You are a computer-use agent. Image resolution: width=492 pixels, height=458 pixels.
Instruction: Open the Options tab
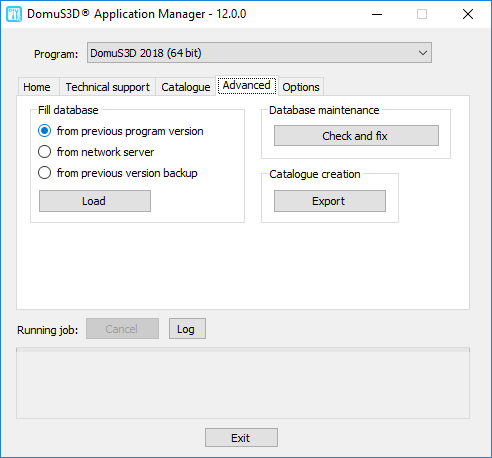click(301, 87)
